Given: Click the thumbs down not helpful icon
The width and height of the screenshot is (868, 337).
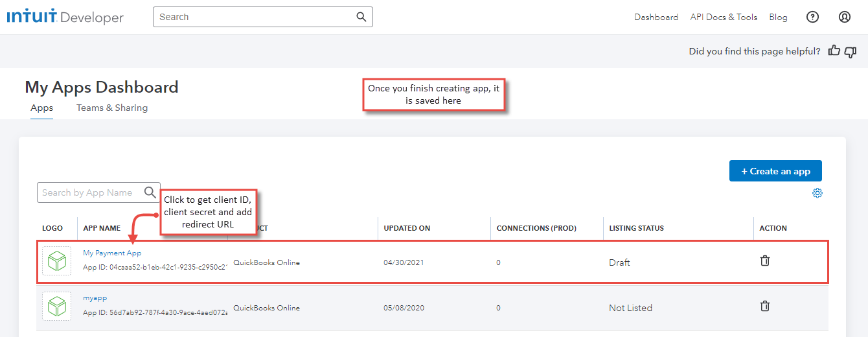Looking at the screenshot, I should pos(851,52).
